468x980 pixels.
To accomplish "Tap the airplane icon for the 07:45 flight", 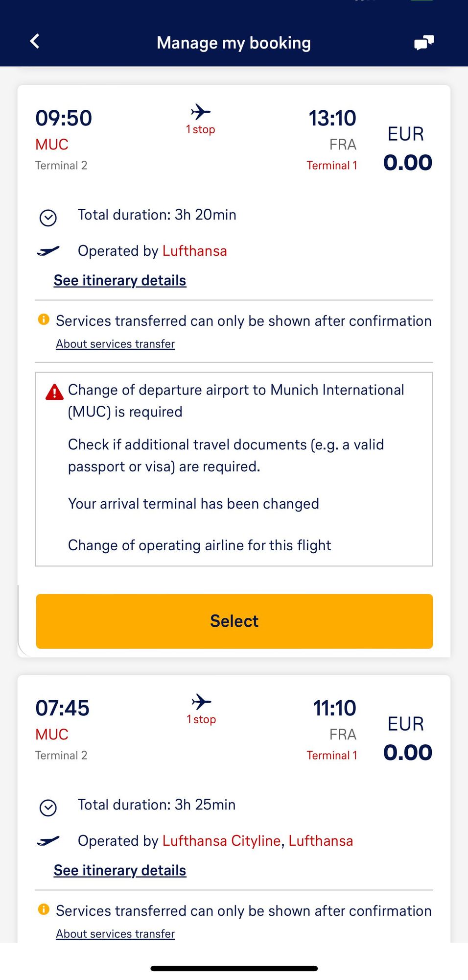I will (201, 702).
